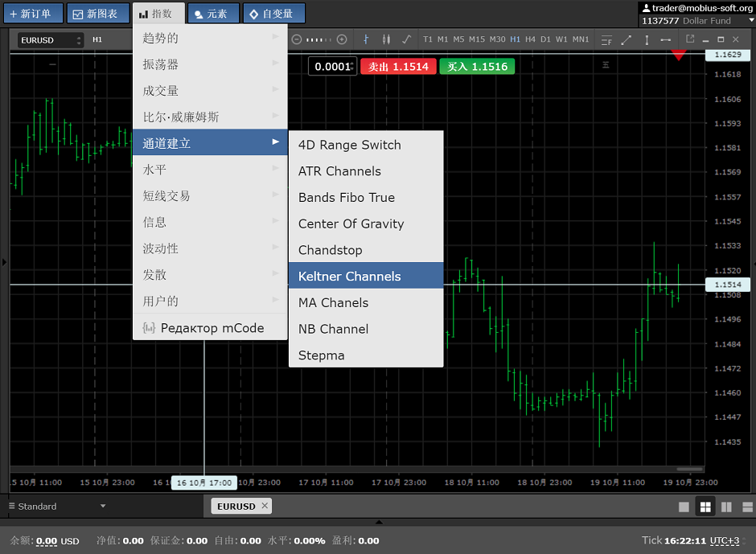Choose side-by-side vertical chart layout
The height and width of the screenshot is (554, 756).
726,507
